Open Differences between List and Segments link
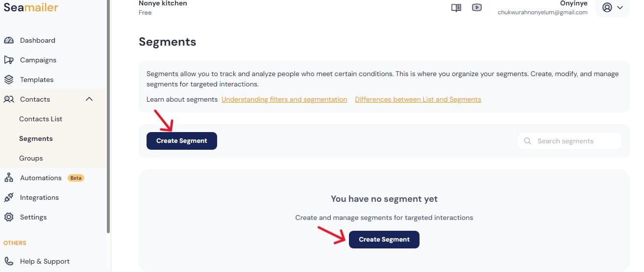 coord(418,99)
